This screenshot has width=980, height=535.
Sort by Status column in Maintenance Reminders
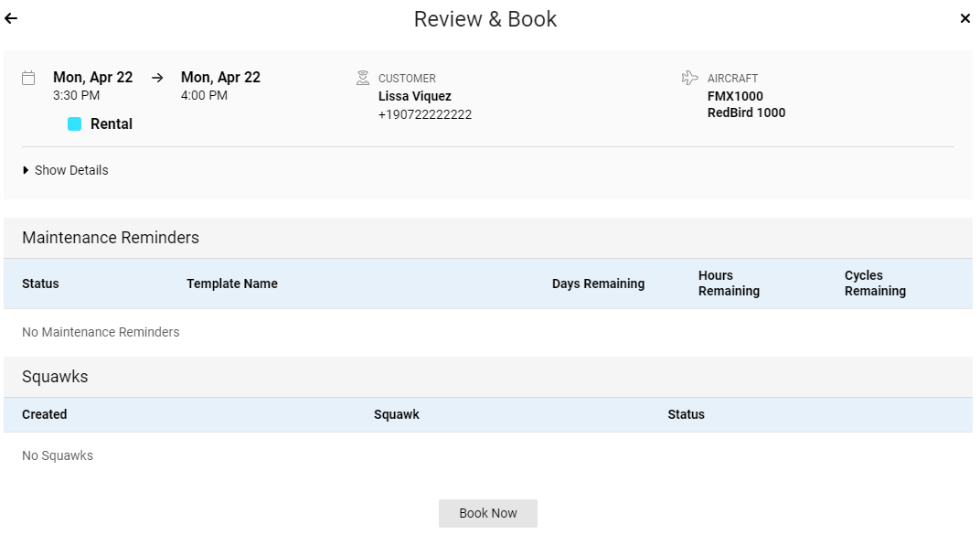pyautogui.click(x=40, y=284)
